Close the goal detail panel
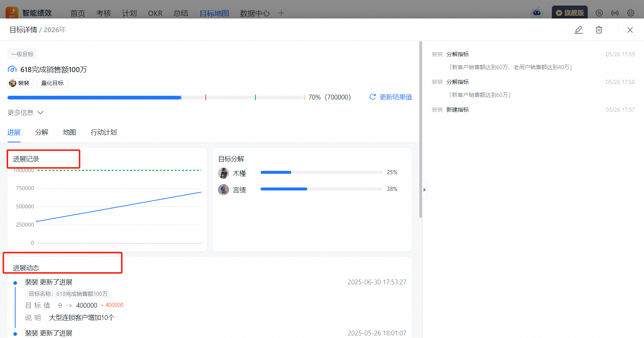The width and height of the screenshot is (644, 338). pos(630,30)
